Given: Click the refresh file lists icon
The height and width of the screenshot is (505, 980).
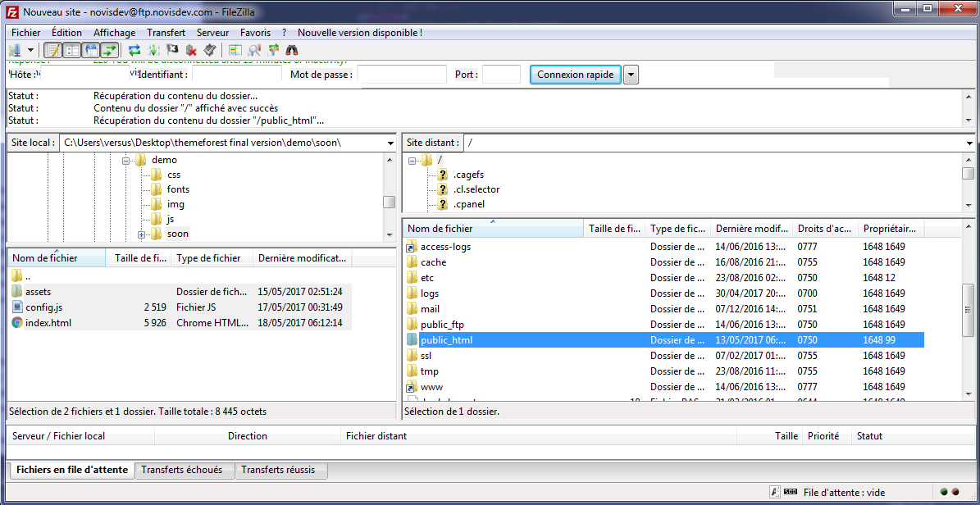Looking at the screenshot, I should coord(134,51).
